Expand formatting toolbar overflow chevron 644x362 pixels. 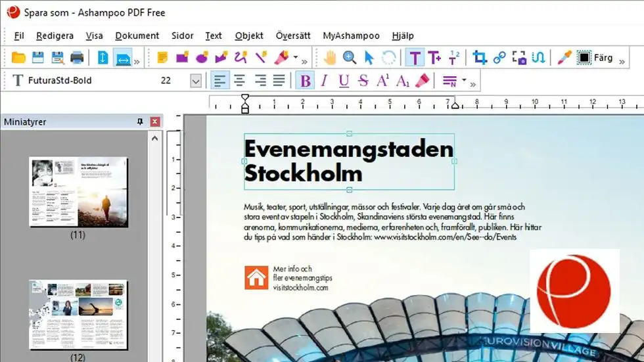(x=473, y=84)
